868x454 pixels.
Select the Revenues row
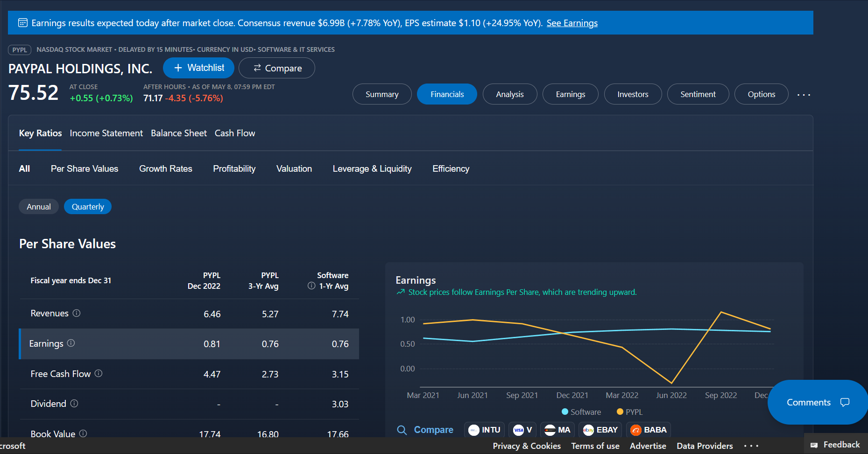pyautogui.click(x=189, y=314)
